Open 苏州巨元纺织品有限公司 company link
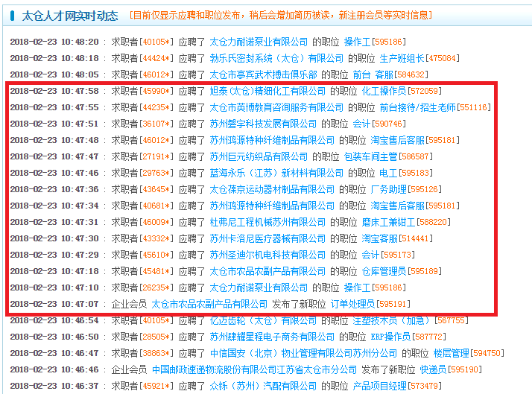The height and width of the screenshot is (394, 532). [259, 156]
